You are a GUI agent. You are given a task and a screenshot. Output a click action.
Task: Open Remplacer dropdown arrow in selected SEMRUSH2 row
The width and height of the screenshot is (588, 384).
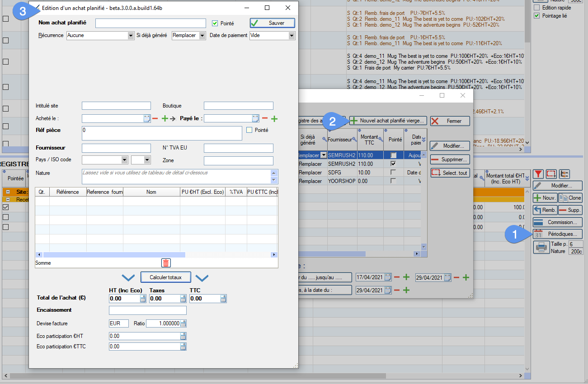[x=324, y=155]
